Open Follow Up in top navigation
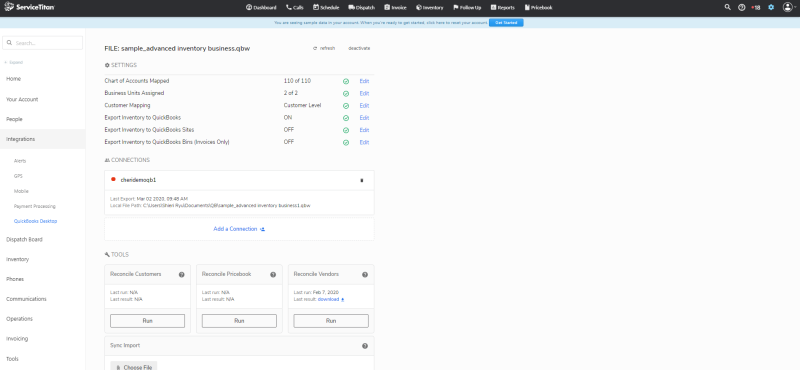The image size is (800, 370). coord(467,8)
